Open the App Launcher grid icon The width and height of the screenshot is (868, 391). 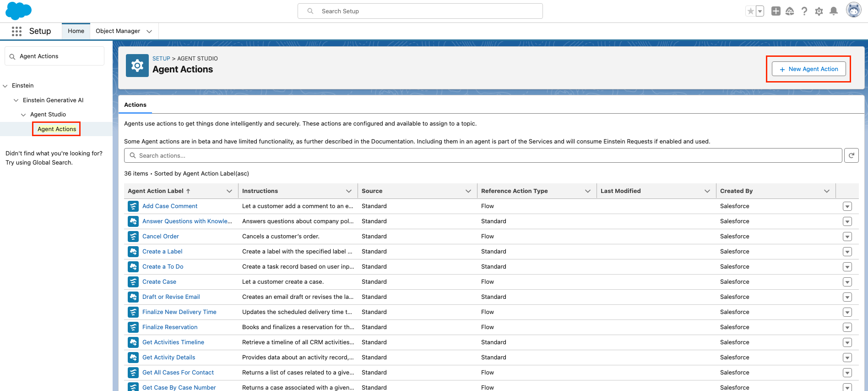point(16,31)
